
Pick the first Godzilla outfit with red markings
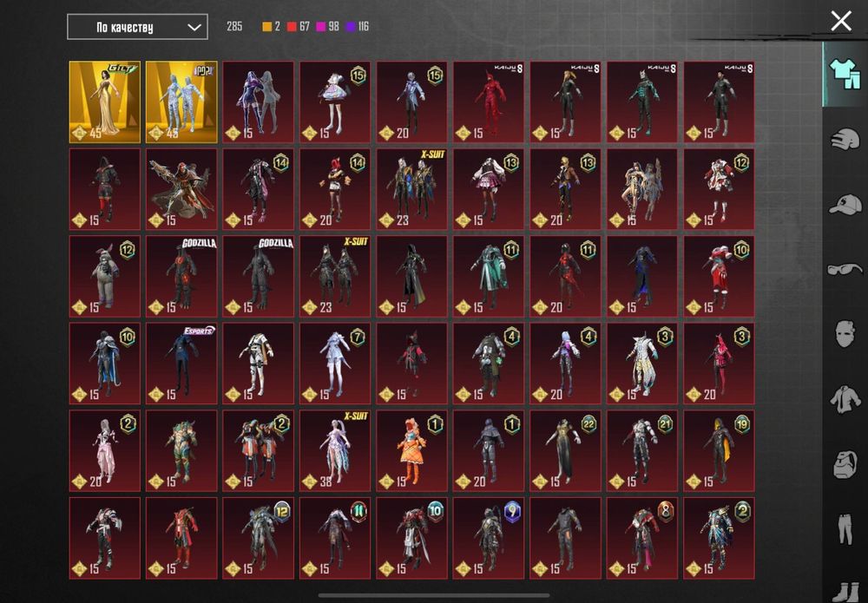point(181,277)
